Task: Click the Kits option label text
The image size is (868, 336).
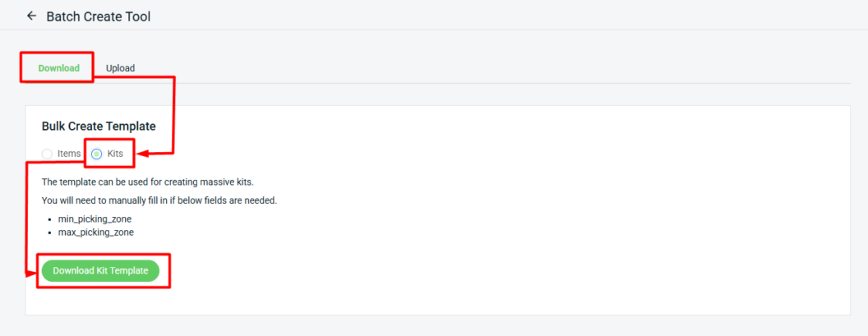Action: tap(115, 154)
